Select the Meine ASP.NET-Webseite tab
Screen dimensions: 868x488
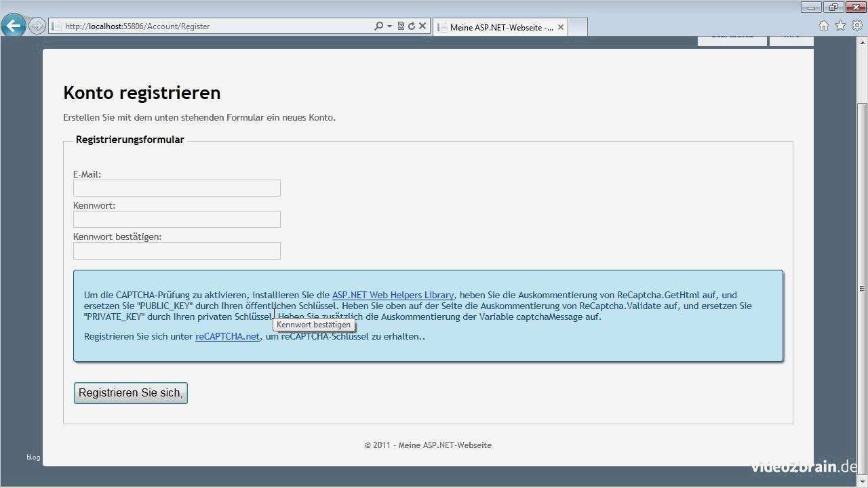pos(500,27)
